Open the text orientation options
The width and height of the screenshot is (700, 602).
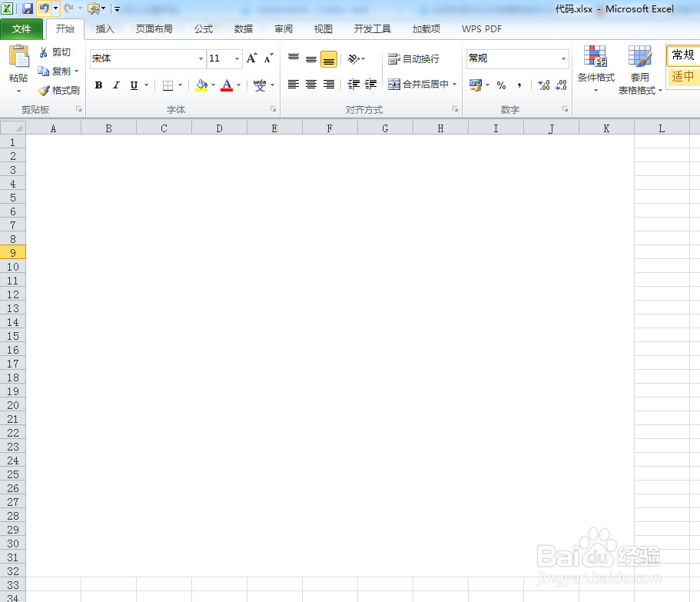click(357, 59)
